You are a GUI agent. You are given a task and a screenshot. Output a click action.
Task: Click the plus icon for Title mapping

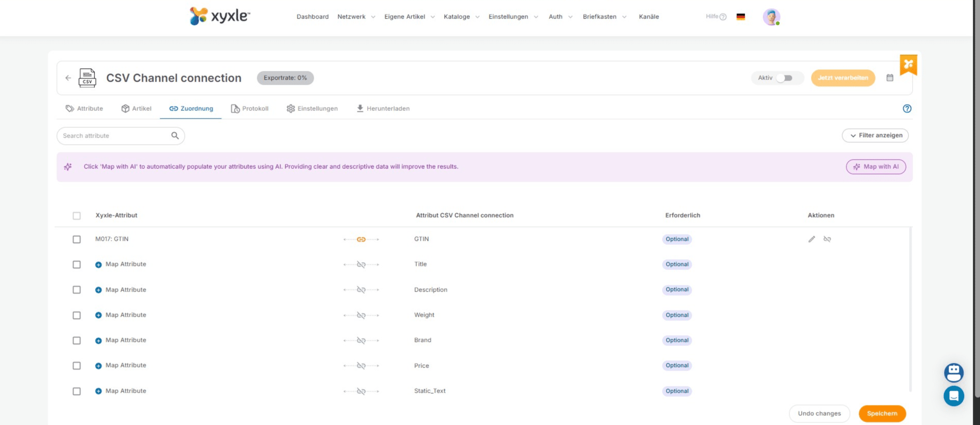(x=98, y=265)
